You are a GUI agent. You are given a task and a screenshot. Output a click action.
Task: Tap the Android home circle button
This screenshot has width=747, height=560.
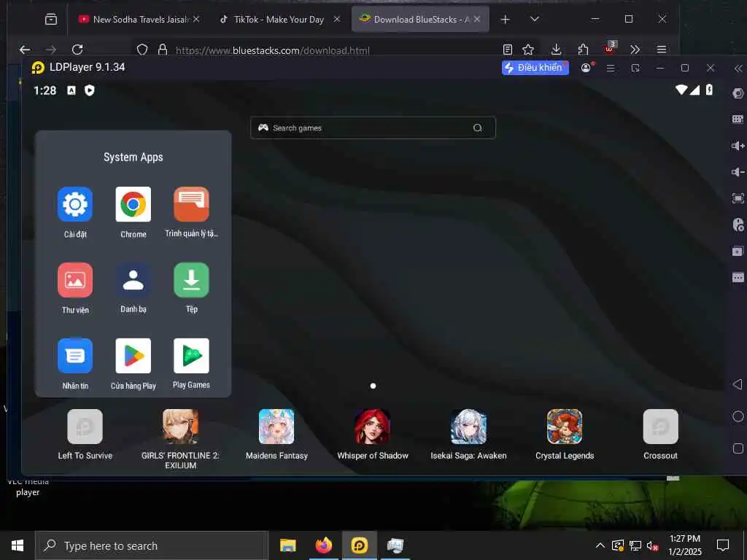click(x=738, y=416)
